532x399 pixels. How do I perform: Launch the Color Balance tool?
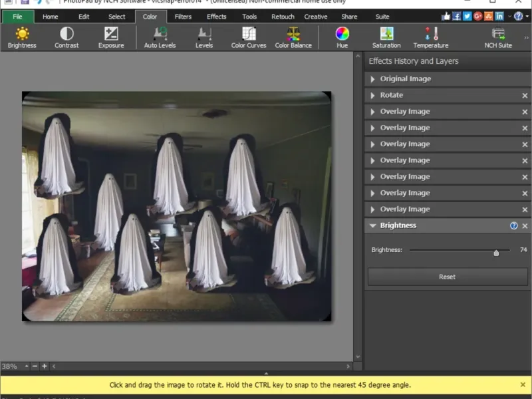click(293, 37)
